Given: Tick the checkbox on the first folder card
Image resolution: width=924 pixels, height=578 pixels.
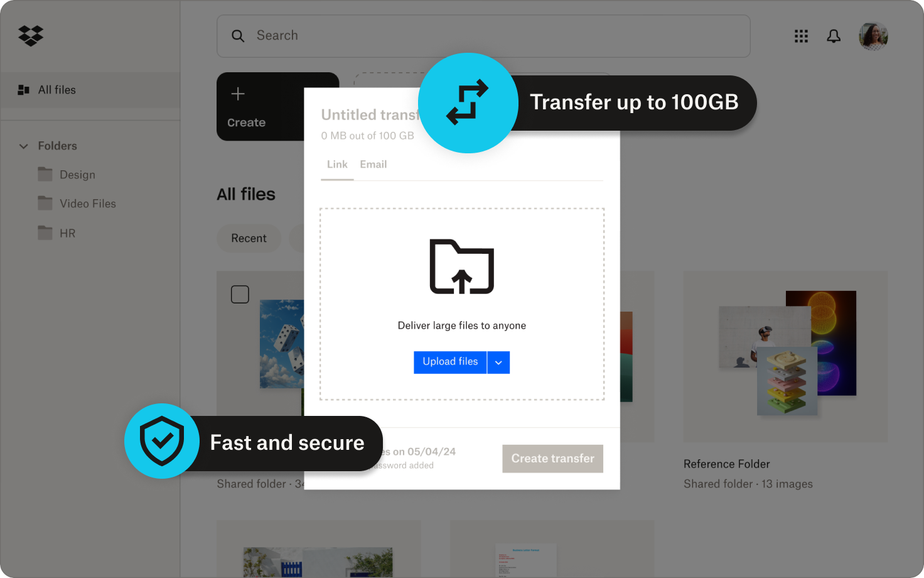Looking at the screenshot, I should coord(240,294).
